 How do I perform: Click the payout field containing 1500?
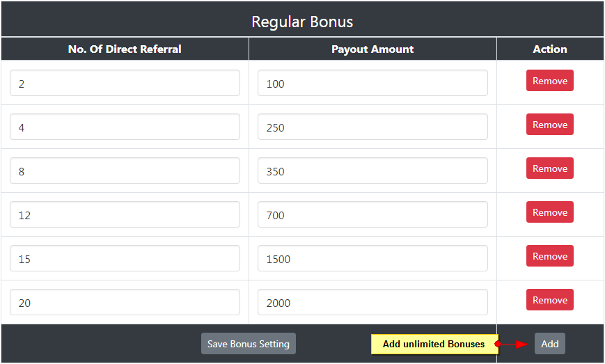pyautogui.click(x=372, y=259)
